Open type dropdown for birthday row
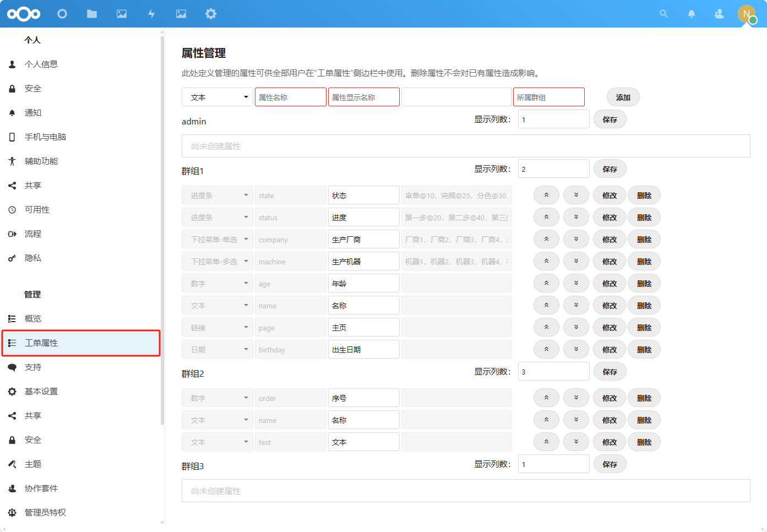Viewport: 767px width, 532px height. click(x=217, y=349)
